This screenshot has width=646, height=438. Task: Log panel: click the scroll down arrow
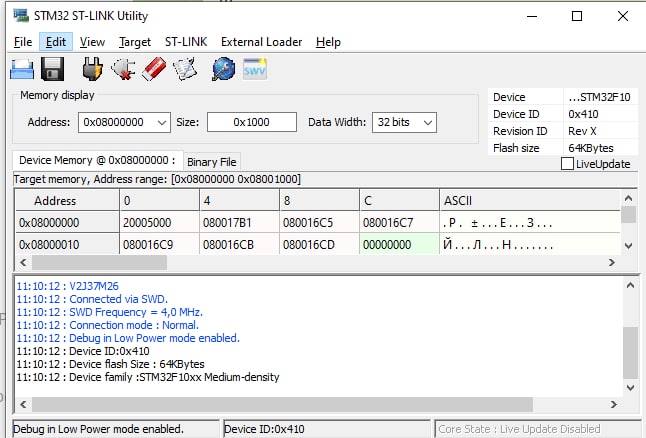[x=630, y=387]
